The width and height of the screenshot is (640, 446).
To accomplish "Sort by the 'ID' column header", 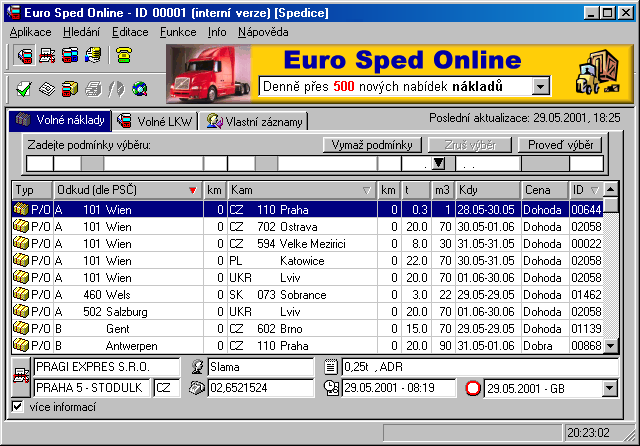I will click(x=585, y=190).
